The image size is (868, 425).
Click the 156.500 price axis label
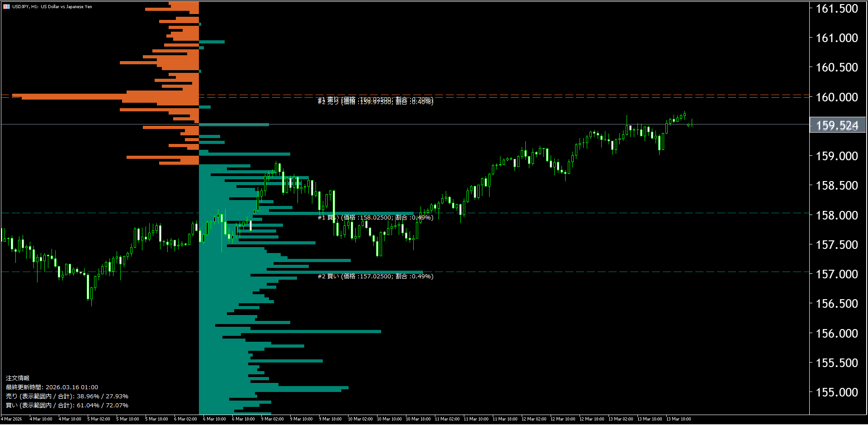click(837, 304)
